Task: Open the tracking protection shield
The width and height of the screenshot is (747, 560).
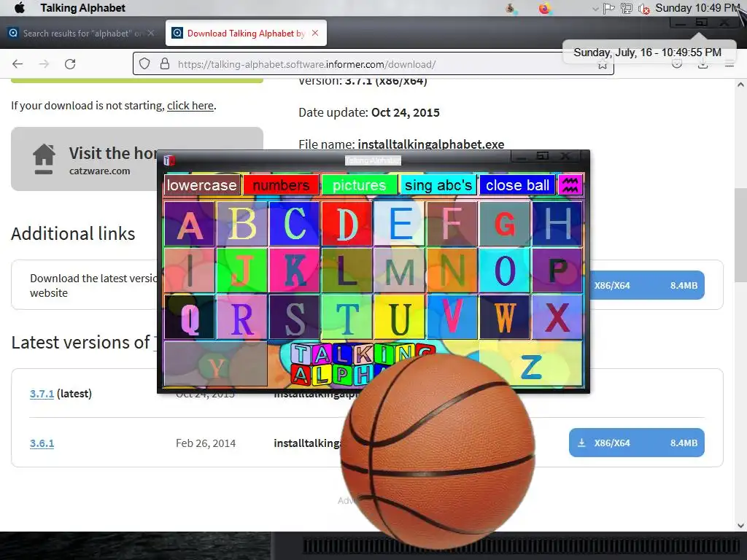Action: [144, 64]
